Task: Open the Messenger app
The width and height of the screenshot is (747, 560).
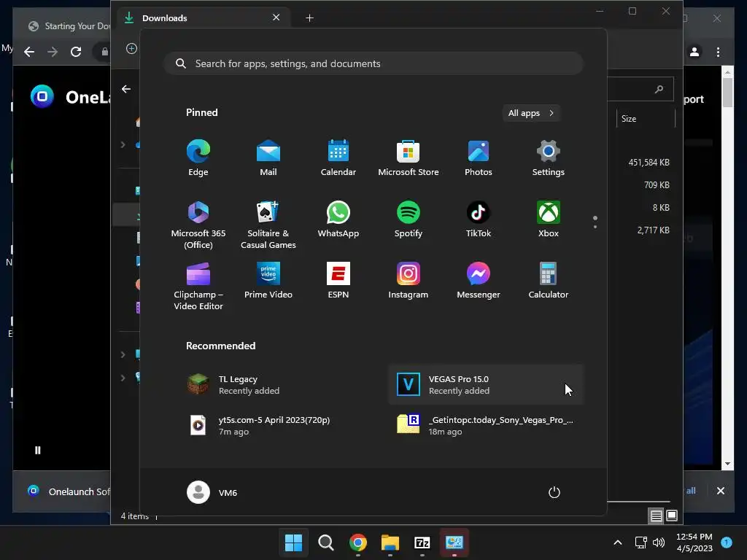Action: point(479,280)
